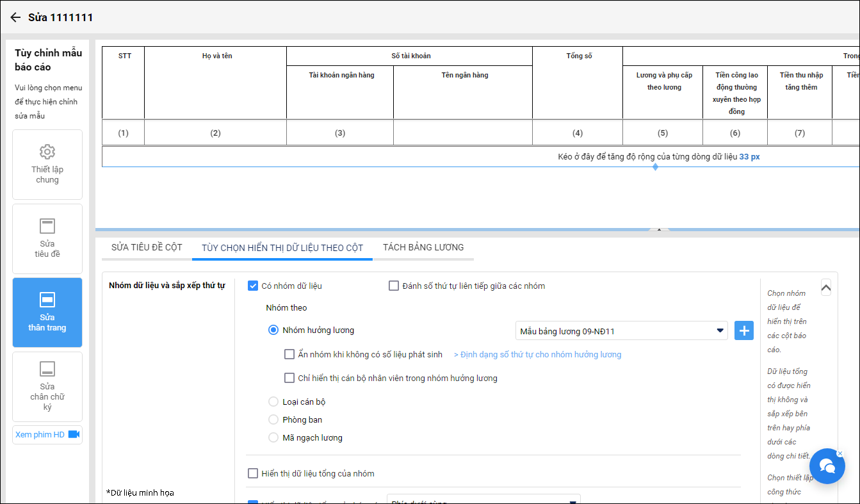This screenshot has width=860, height=504.
Task: Click Lương và phụ cấp theo lương header
Action: (x=663, y=92)
